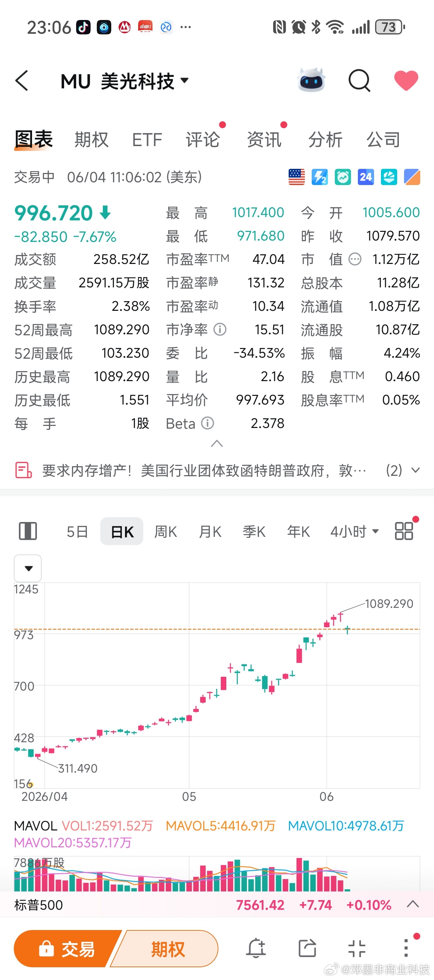Show Beta info tooltip icon
Screen dimensions: 434x980
207,423
